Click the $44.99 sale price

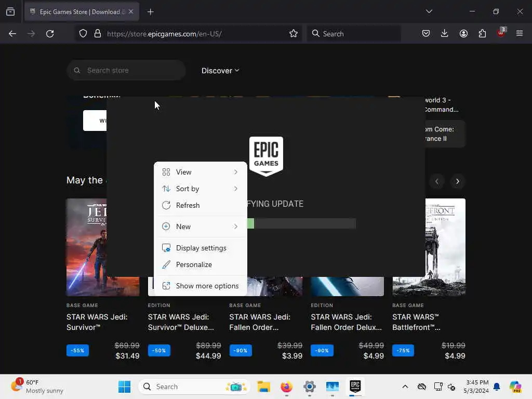[208, 356]
